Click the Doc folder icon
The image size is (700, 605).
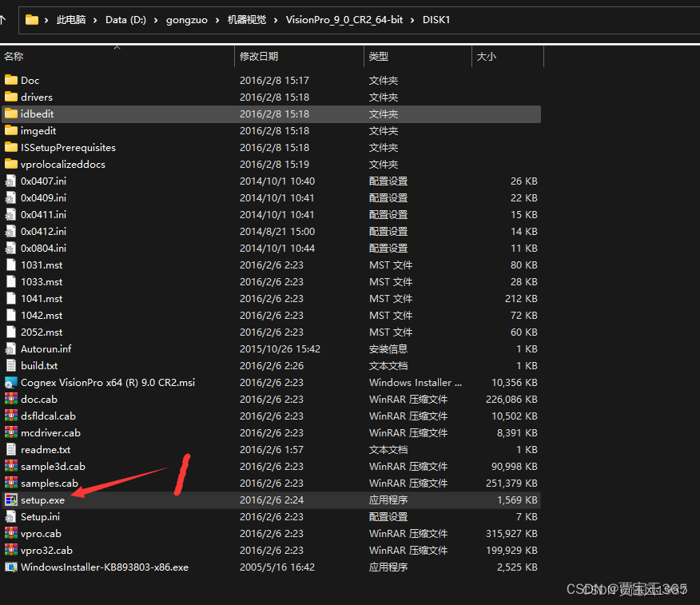click(x=10, y=81)
